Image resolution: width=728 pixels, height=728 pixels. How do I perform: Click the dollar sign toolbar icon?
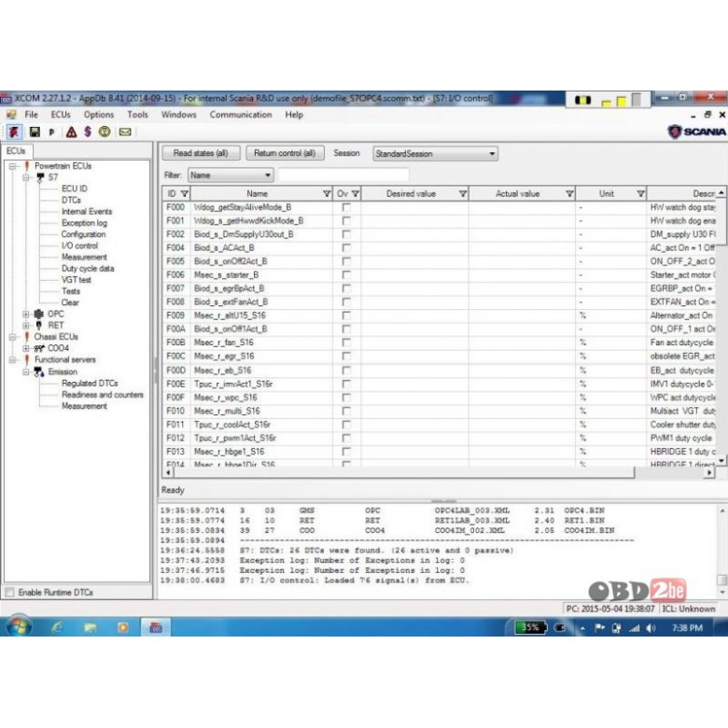[88, 132]
